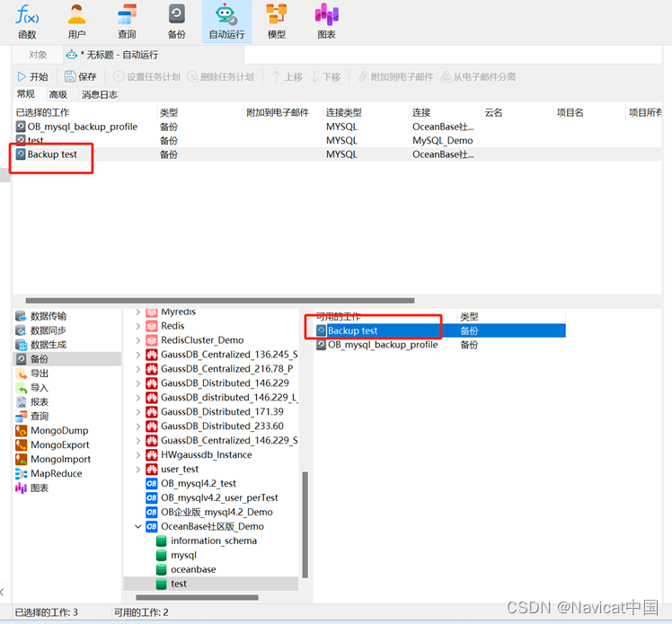The image size is (672, 624).
Task: Expand the user_test connection node
Action: 138,470
